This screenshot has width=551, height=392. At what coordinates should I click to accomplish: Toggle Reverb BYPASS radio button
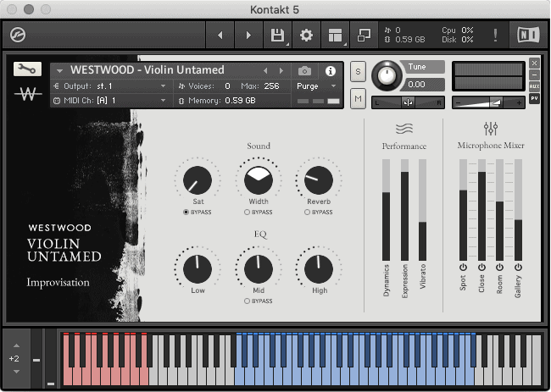(x=307, y=212)
